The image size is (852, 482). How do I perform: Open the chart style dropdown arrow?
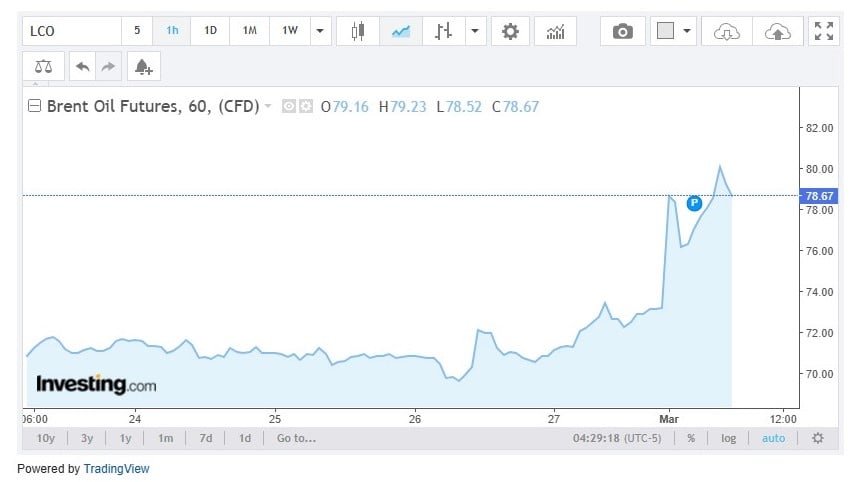(474, 31)
